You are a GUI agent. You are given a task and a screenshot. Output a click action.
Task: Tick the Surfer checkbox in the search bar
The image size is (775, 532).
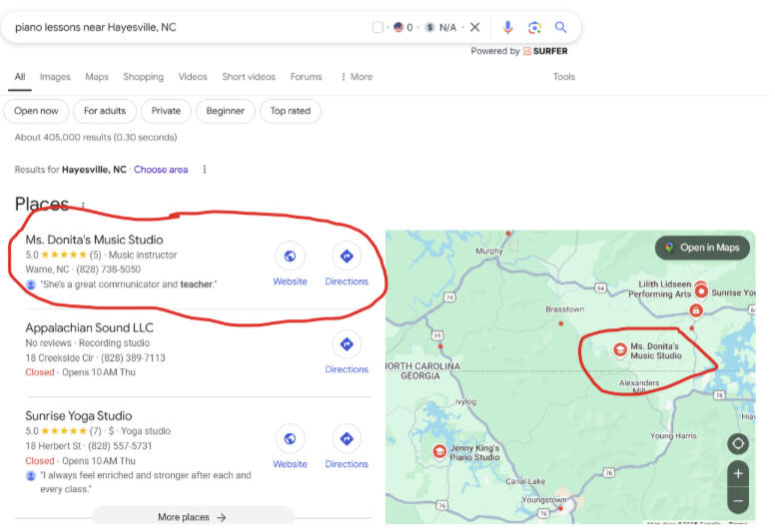click(x=378, y=28)
